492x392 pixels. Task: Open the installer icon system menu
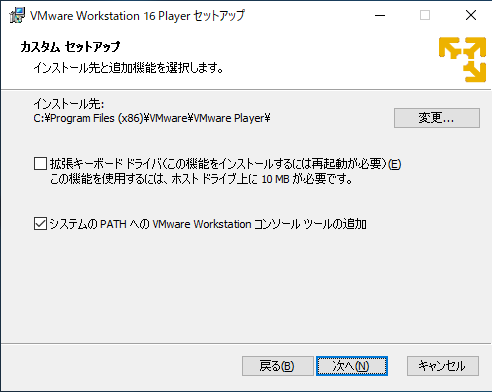(17, 15)
